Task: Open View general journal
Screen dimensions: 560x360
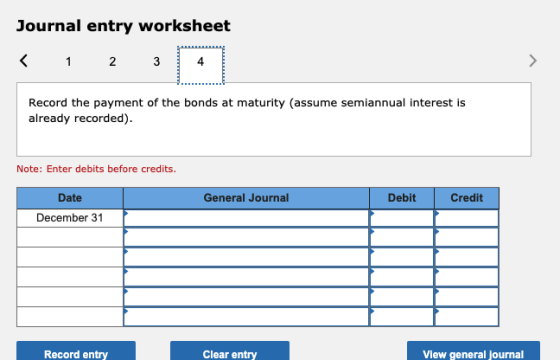Action: click(473, 351)
